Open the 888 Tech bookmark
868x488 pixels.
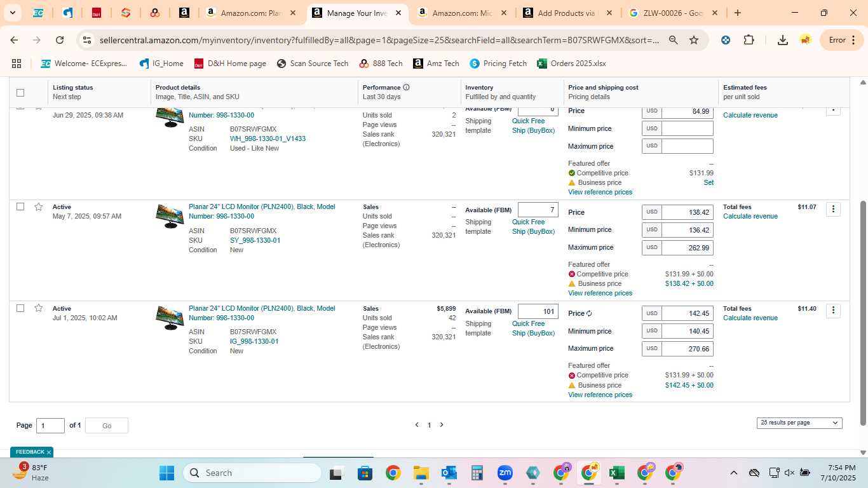pos(381,64)
